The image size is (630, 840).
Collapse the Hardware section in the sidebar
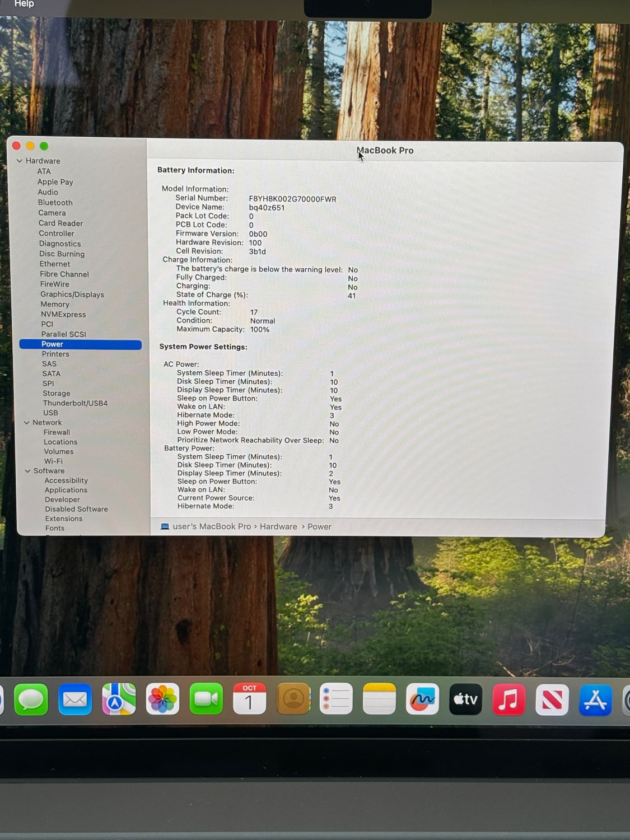20,161
